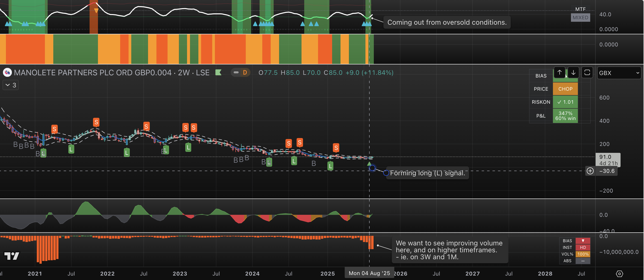Click the TradingView logo
Viewport: 644px width, 280px height.
click(x=12, y=256)
